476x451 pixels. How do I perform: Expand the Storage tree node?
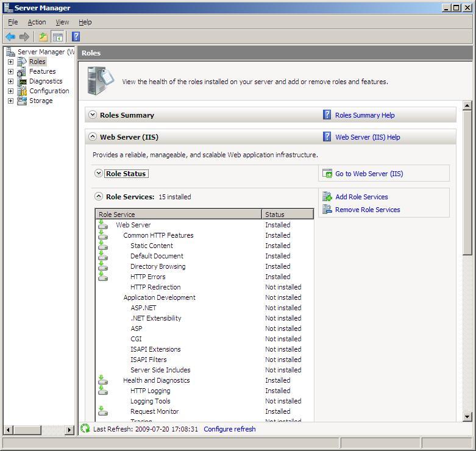point(10,101)
